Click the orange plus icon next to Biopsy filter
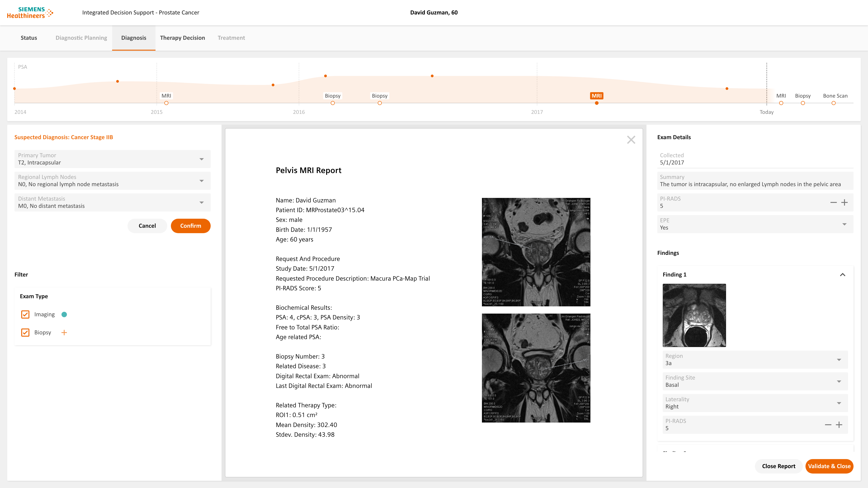The width and height of the screenshot is (868, 488). tap(64, 332)
